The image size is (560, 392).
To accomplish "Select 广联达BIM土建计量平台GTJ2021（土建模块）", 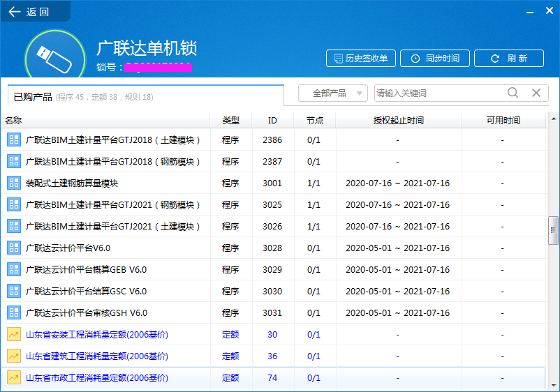I will (x=113, y=227).
